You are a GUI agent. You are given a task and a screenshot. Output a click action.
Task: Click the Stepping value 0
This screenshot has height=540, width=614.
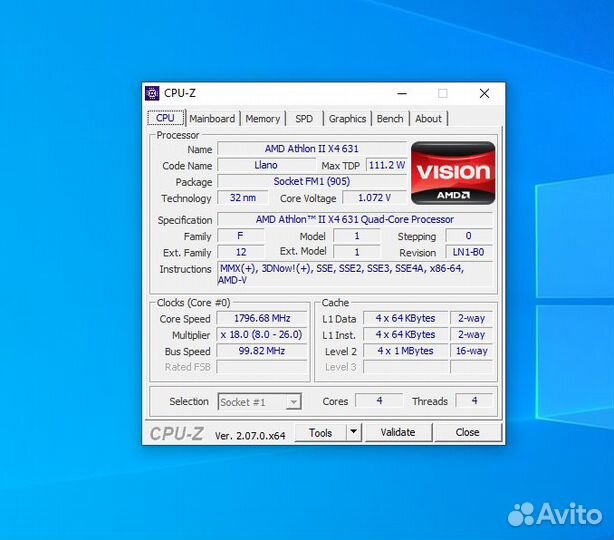(x=469, y=236)
